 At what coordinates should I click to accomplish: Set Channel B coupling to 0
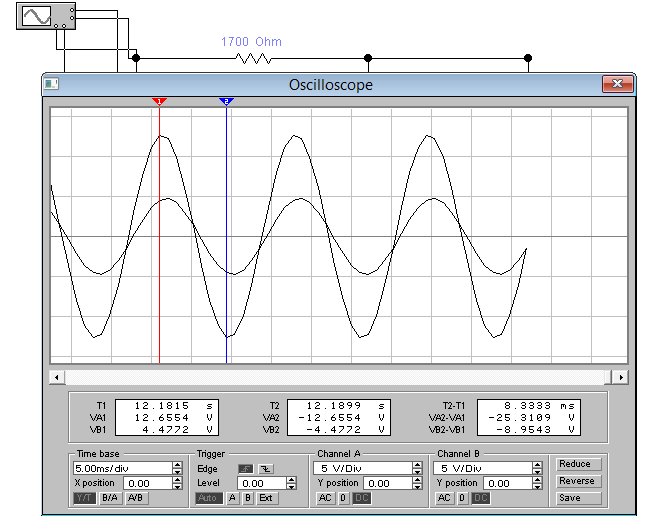(462, 498)
